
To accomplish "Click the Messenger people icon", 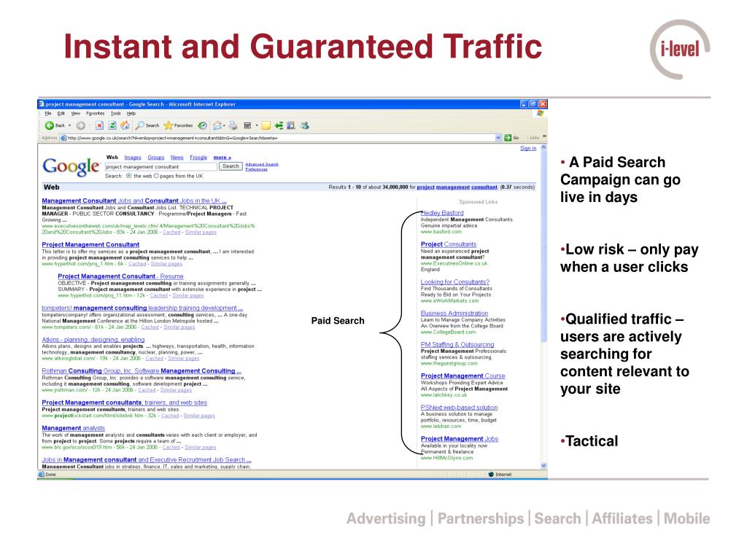I will [305, 125].
